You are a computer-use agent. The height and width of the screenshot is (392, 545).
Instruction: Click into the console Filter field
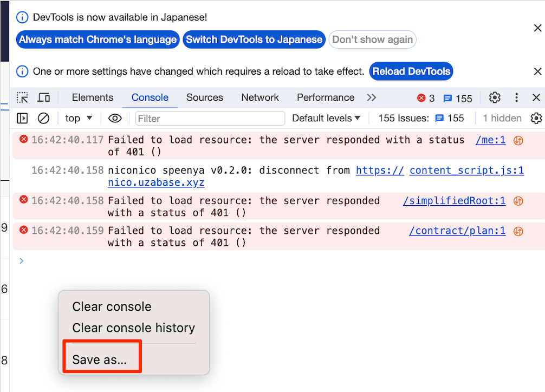pos(210,118)
